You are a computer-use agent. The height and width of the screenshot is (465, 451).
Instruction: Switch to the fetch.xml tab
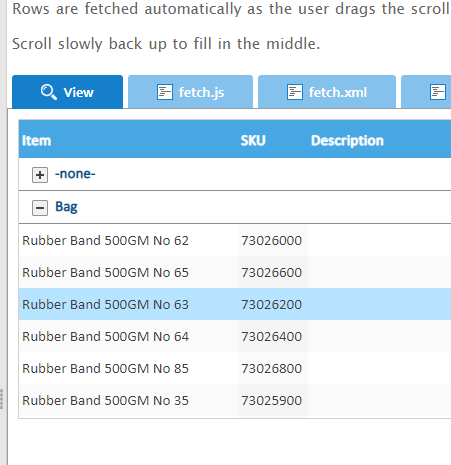click(x=327, y=92)
